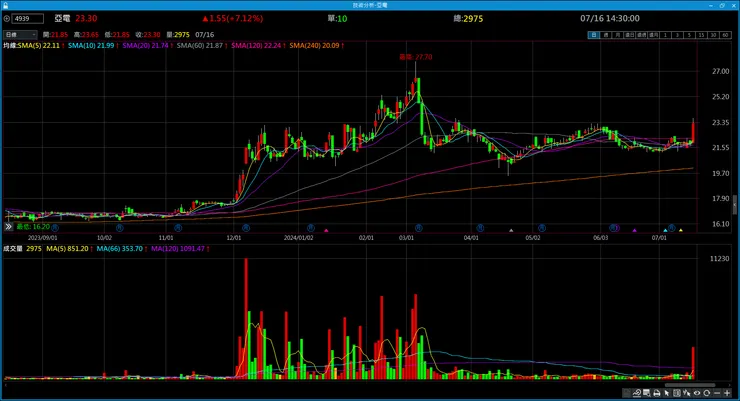
Task: Click the gray triangle marker after 04/01
Action: pyautogui.click(x=511, y=230)
